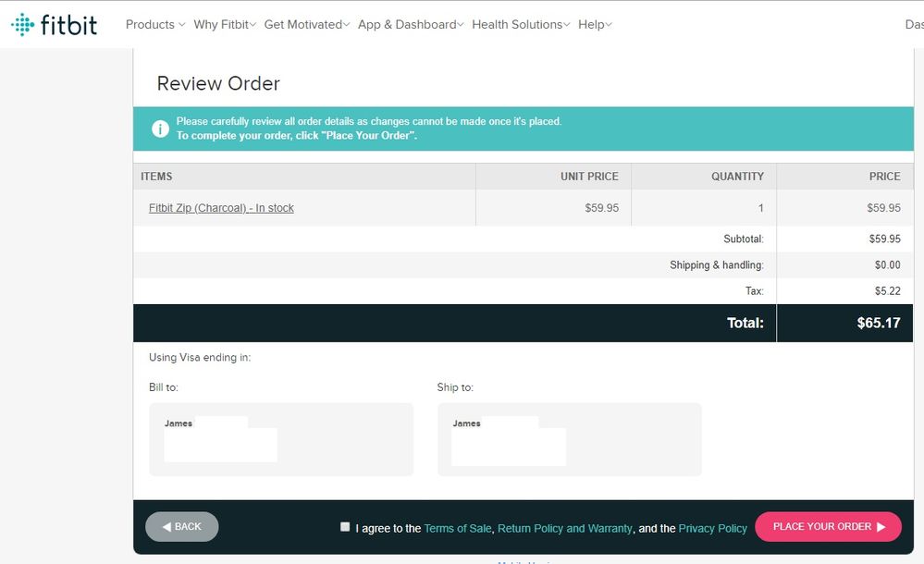
Task: Click the Fitbit logo
Action: 54,25
